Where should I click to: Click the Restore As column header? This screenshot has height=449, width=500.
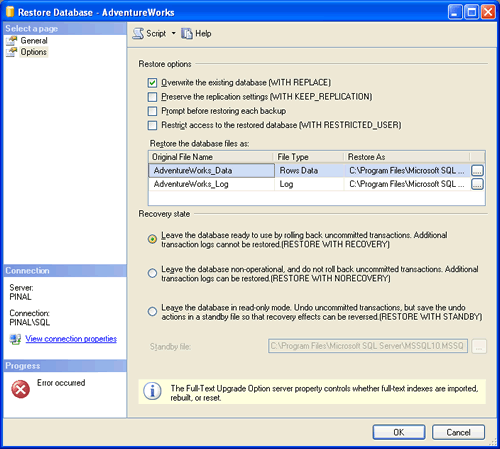click(x=407, y=157)
